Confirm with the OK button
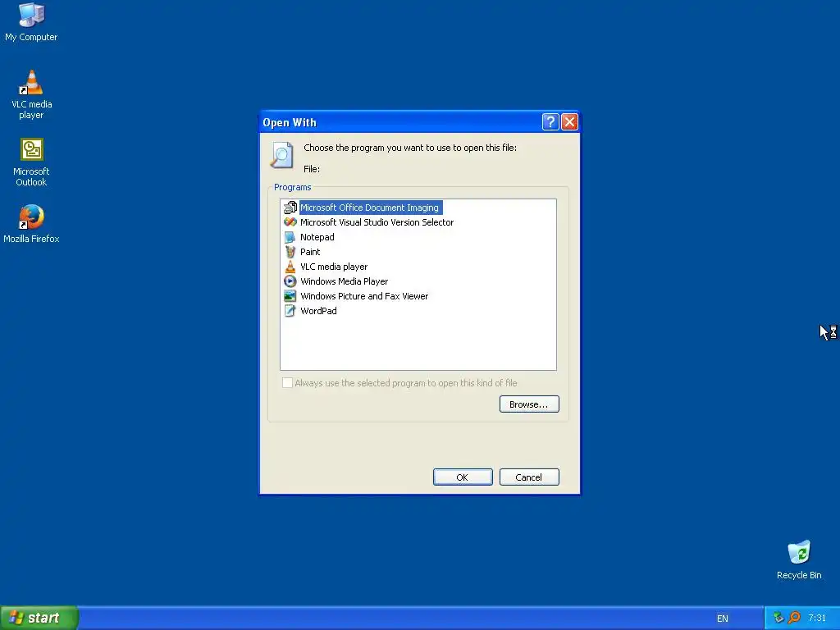Image resolution: width=840 pixels, height=630 pixels. click(463, 477)
